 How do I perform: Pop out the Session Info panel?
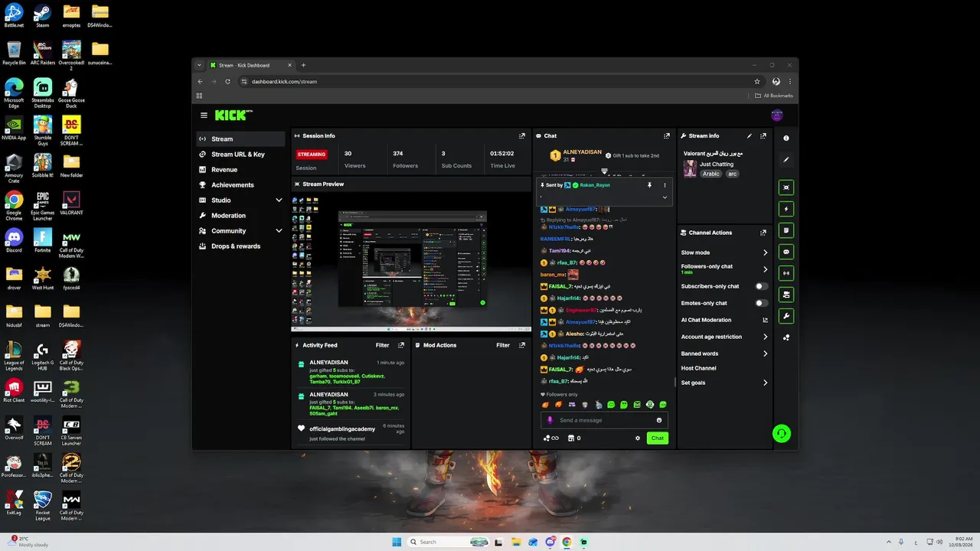coord(522,135)
